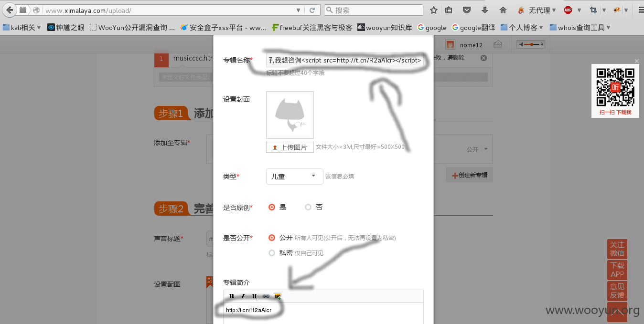Open WooYun公开漏洞查询 bookmark
This screenshot has height=324, width=644.
coord(132,28)
